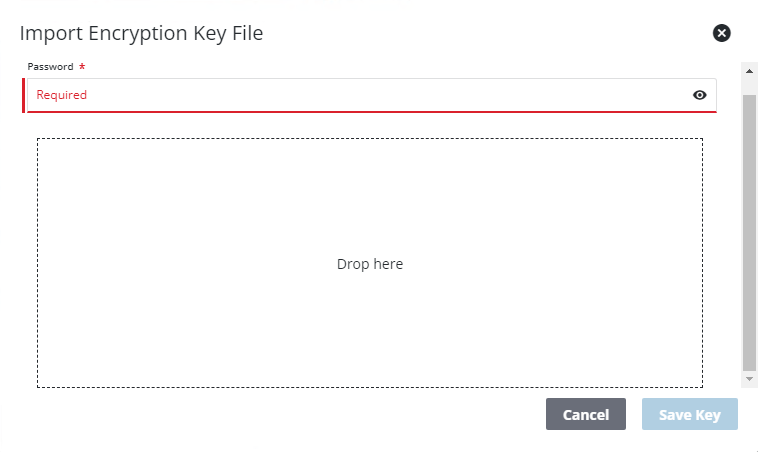Click the light blue Save Key button
This screenshot has width=758, height=452.
[690, 414]
